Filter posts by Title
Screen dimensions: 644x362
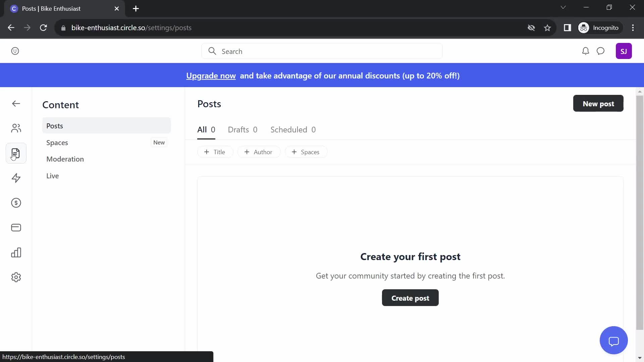[215, 152]
